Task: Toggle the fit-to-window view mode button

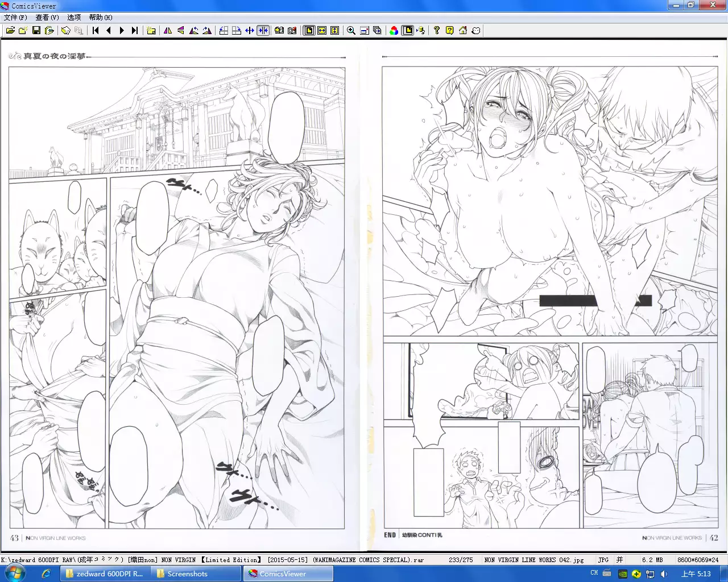Action: (x=309, y=31)
